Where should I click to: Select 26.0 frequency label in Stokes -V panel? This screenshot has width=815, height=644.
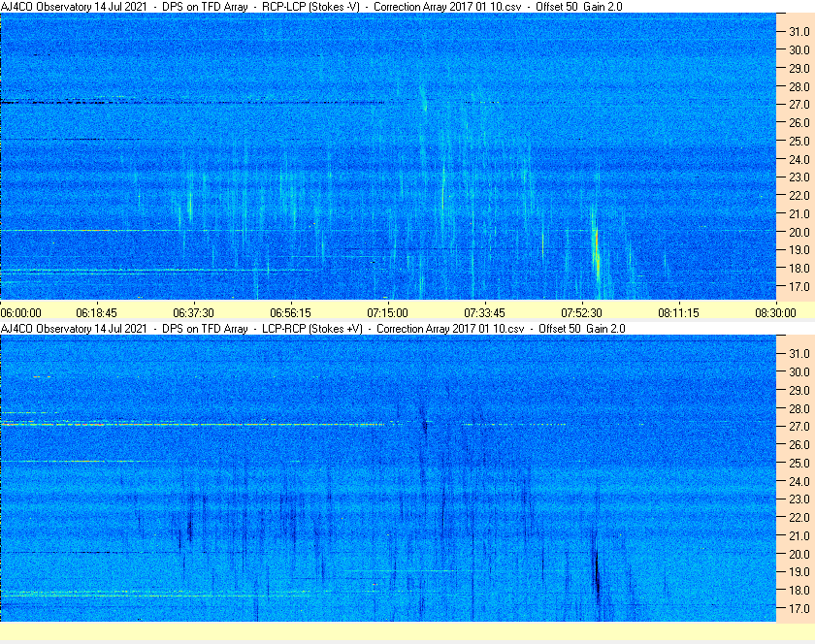coord(799,122)
